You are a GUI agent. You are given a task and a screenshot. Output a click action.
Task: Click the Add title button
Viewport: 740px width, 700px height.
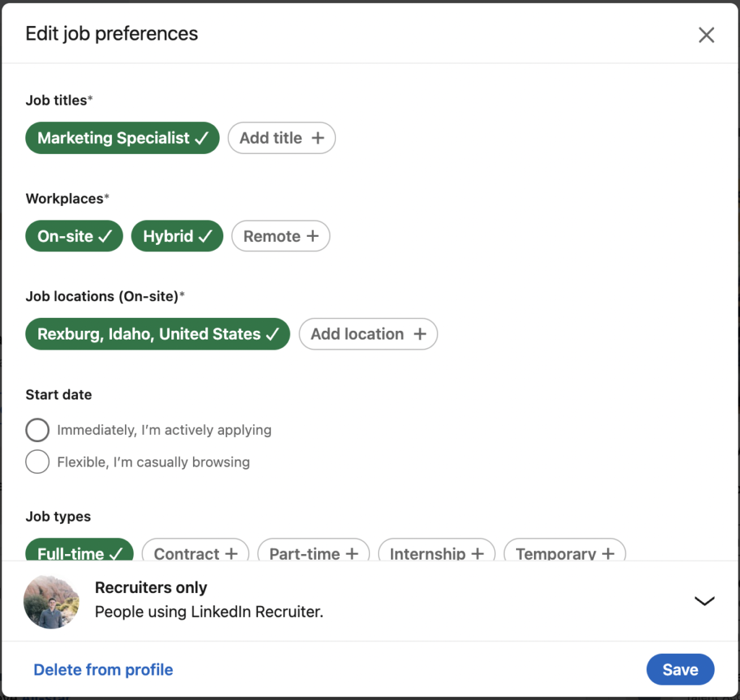pos(281,138)
